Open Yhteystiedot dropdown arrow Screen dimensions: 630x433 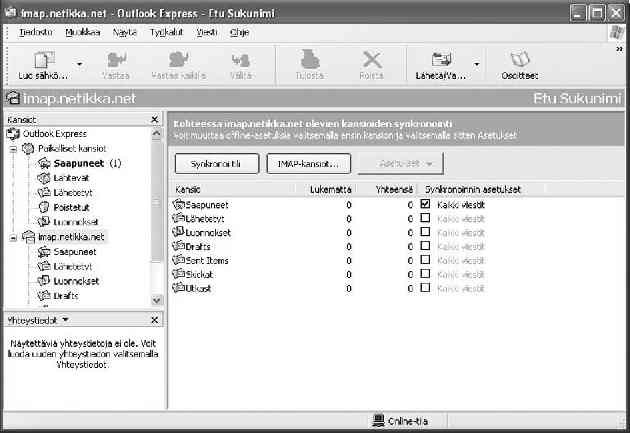(65, 320)
